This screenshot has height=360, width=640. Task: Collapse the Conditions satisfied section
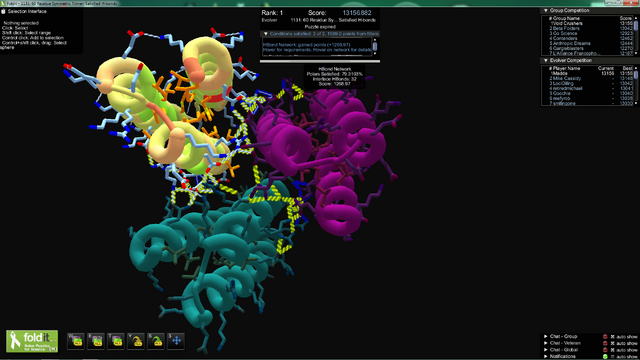[x=266, y=34]
